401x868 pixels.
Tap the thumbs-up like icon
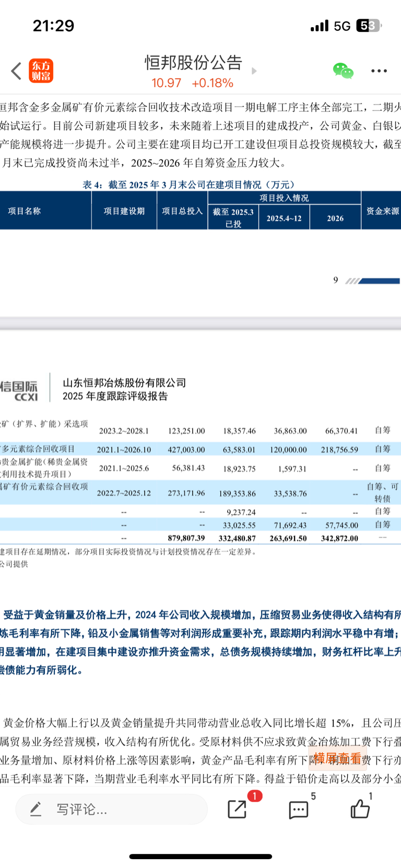pyautogui.click(x=360, y=808)
